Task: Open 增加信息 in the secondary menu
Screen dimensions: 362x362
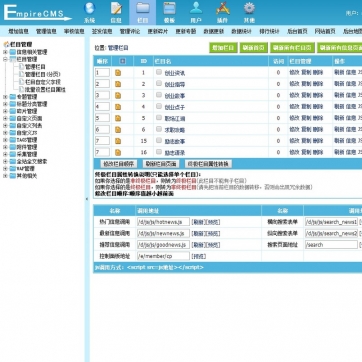Action: pyautogui.click(x=18, y=31)
